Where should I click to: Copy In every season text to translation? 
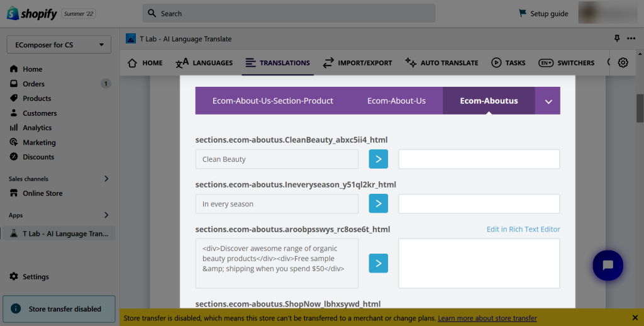[378, 203]
